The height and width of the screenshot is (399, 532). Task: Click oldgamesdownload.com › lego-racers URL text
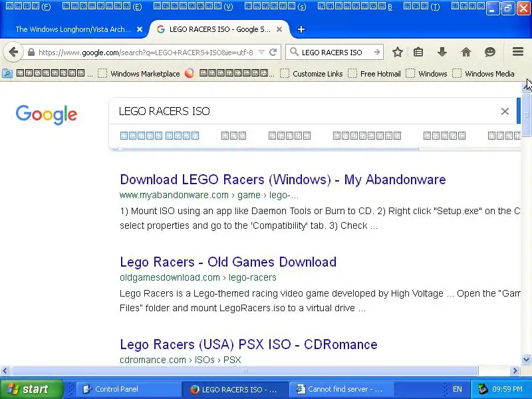pos(198,277)
